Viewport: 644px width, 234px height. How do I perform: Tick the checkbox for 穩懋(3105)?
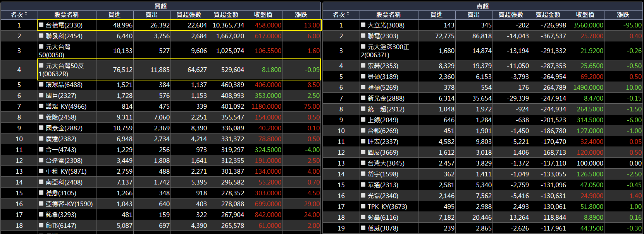[41, 193]
